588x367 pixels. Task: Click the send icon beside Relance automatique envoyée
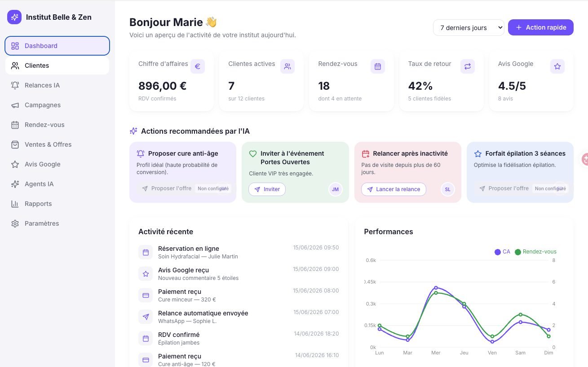point(146,317)
